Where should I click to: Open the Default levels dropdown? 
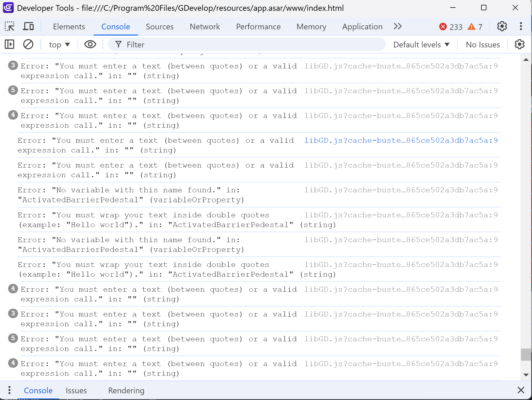point(421,44)
